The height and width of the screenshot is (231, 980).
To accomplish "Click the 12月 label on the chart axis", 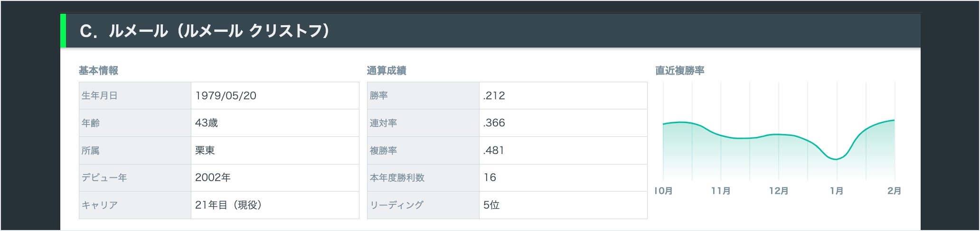I will [x=779, y=191].
